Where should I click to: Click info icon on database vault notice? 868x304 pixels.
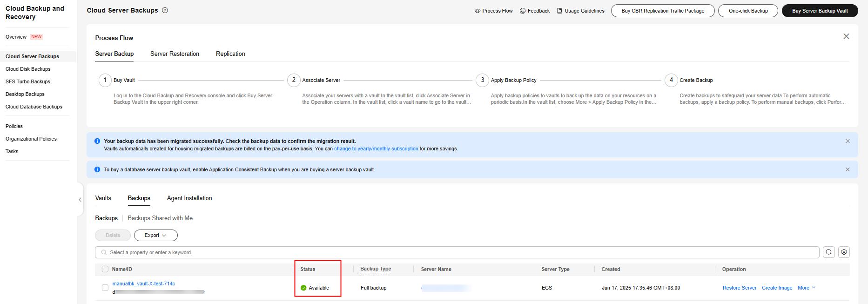pyautogui.click(x=97, y=169)
